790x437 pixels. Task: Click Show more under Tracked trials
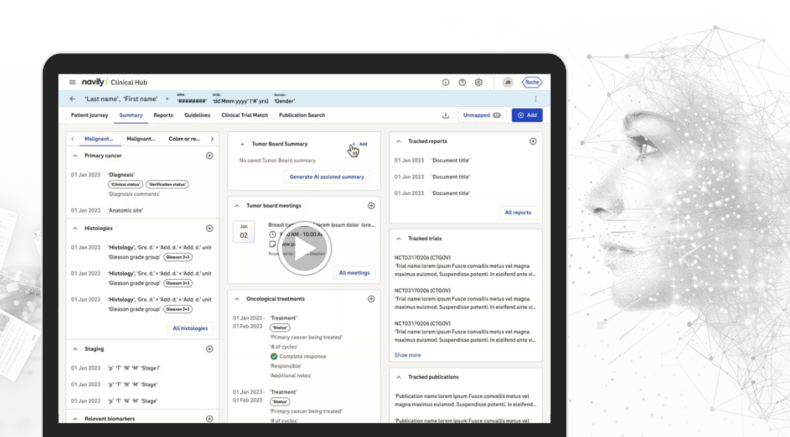click(x=407, y=354)
